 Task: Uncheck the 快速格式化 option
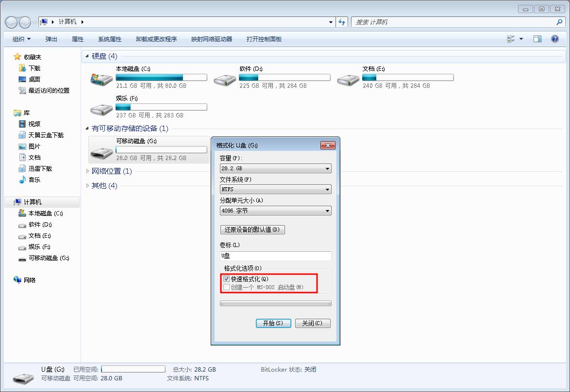(x=226, y=278)
